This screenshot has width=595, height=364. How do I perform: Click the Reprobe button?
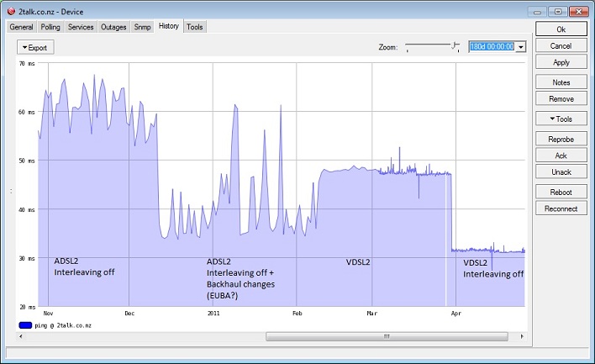pyautogui.click(x=561, y=139)
